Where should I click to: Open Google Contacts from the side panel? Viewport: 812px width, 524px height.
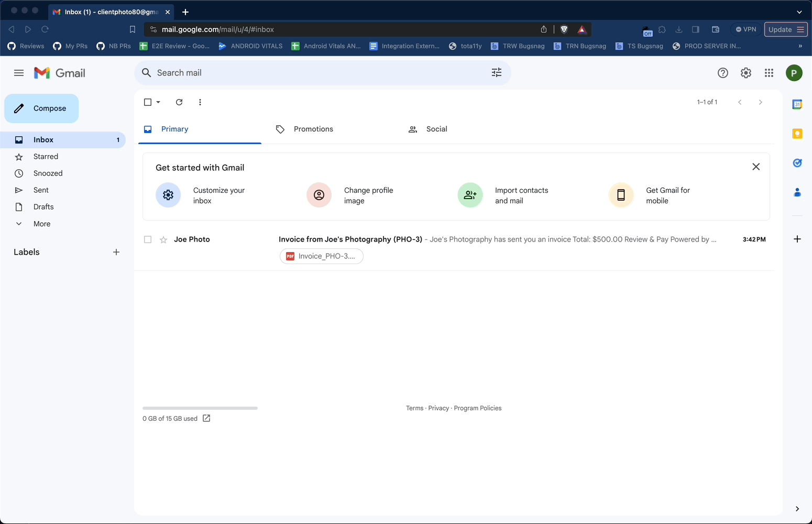click(797, 192)
